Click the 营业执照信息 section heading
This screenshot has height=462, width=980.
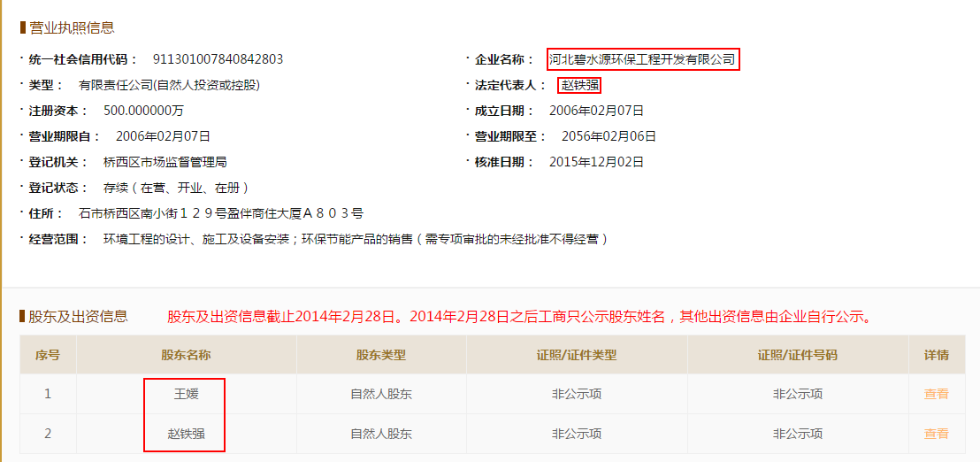[x=72, y=28]
